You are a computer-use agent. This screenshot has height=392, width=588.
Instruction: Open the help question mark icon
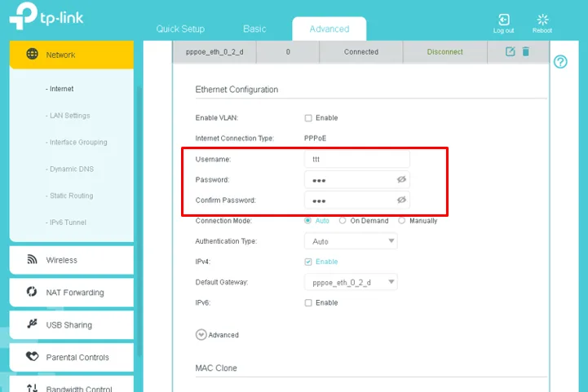coord(560,62)
